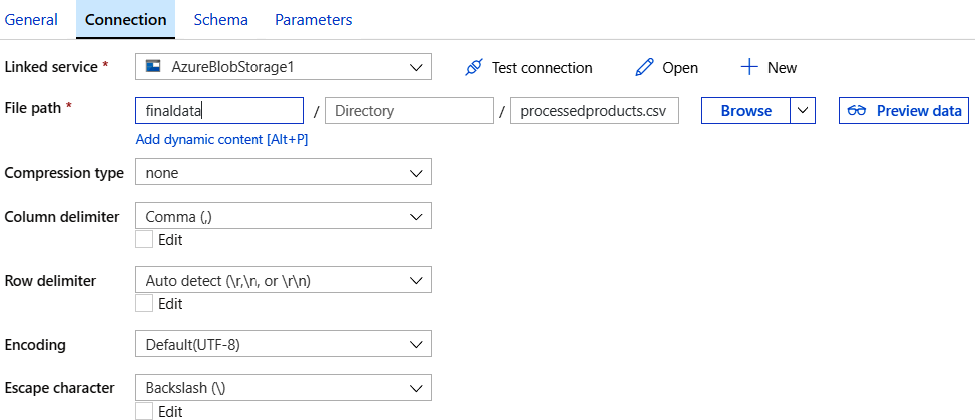Click the New plus icon
The image size is (975, 420).
point(749,67)
